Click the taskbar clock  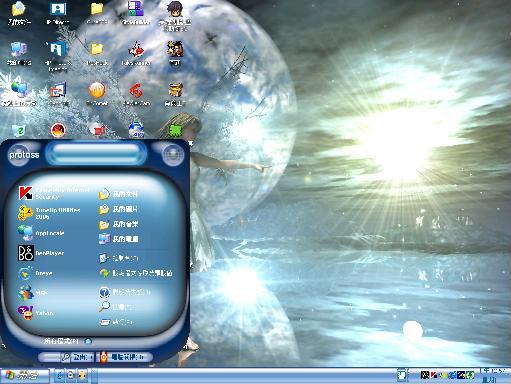(x=495, y=375)
